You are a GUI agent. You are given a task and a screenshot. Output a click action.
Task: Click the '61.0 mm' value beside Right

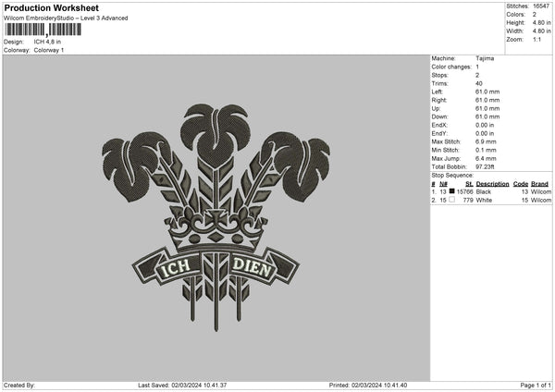pos(487,100)
